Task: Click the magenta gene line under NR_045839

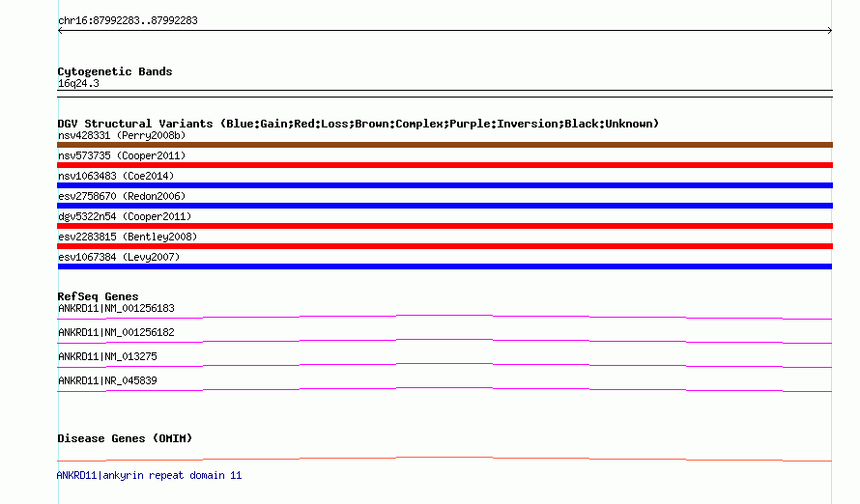Action: click(x=444, y=389)
